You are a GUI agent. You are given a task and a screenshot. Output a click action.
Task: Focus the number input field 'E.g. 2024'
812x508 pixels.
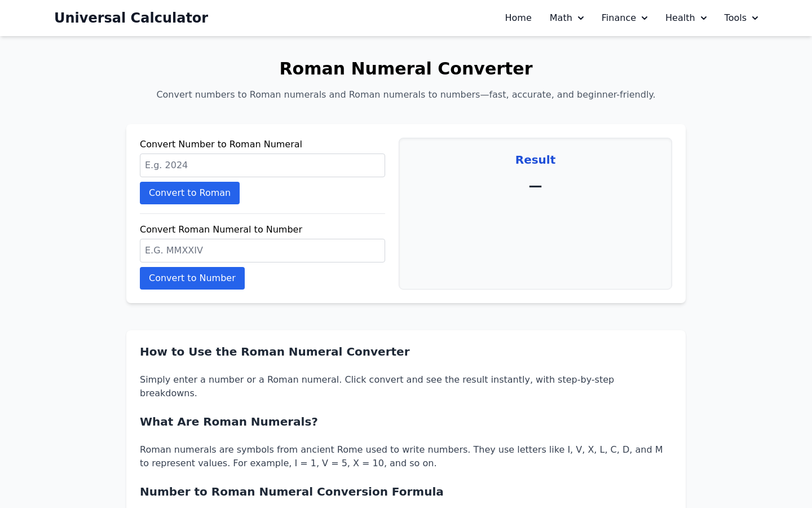(x=262, y=165)
